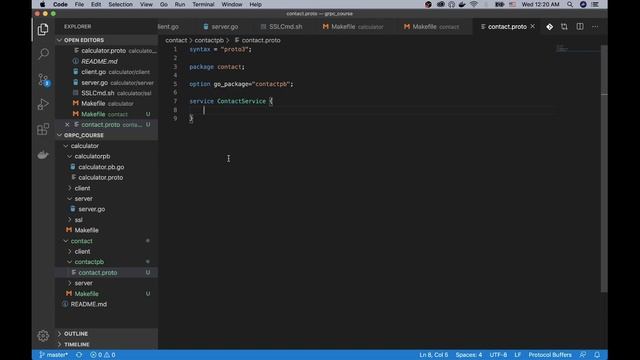Open the macOS Control Center icon
Image resolution: width=640 pixels, height=360 pixels.
[595, 4]
